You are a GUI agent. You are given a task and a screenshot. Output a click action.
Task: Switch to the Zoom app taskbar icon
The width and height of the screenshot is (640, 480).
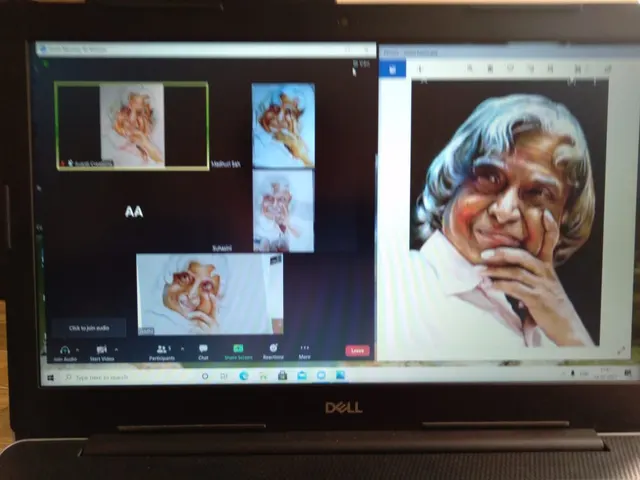321,375
